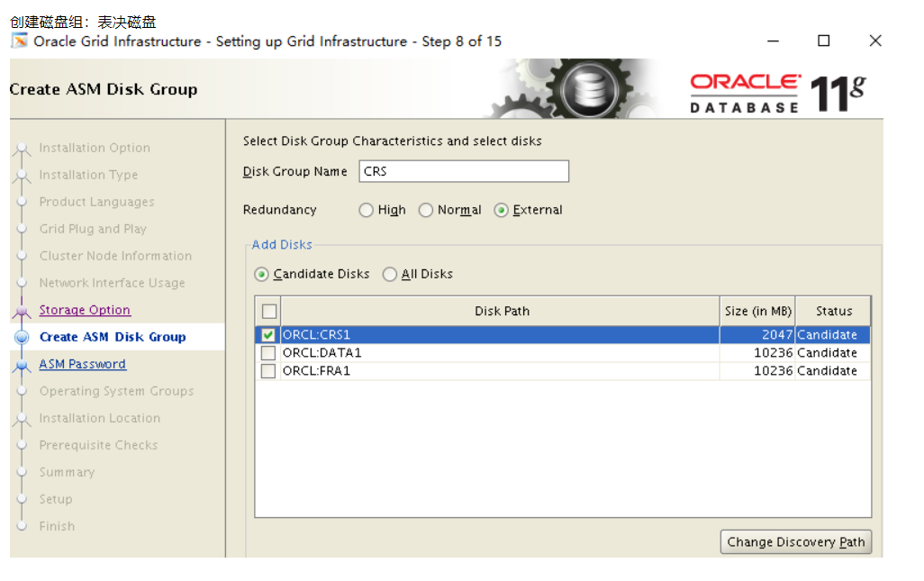The width and height of the screenshot is (924, 581).
Task: Click the Installation Type step
Action: (88, 175)
